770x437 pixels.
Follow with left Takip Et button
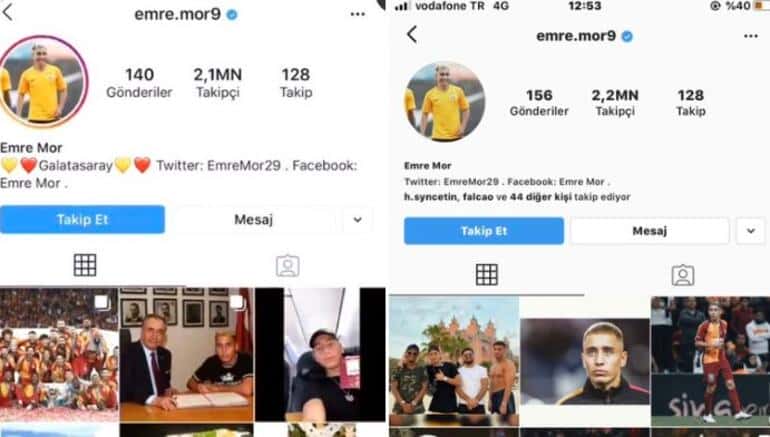coord(82,219)
